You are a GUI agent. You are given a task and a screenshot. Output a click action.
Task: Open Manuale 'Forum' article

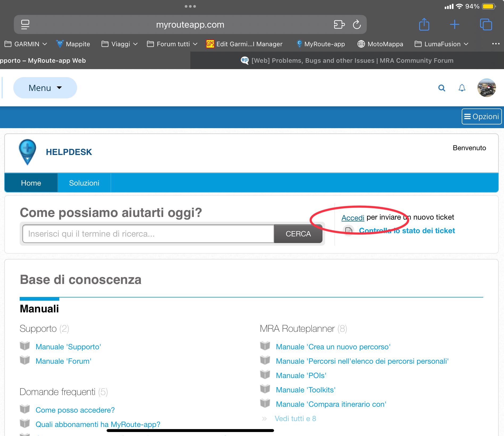(64, 361)
